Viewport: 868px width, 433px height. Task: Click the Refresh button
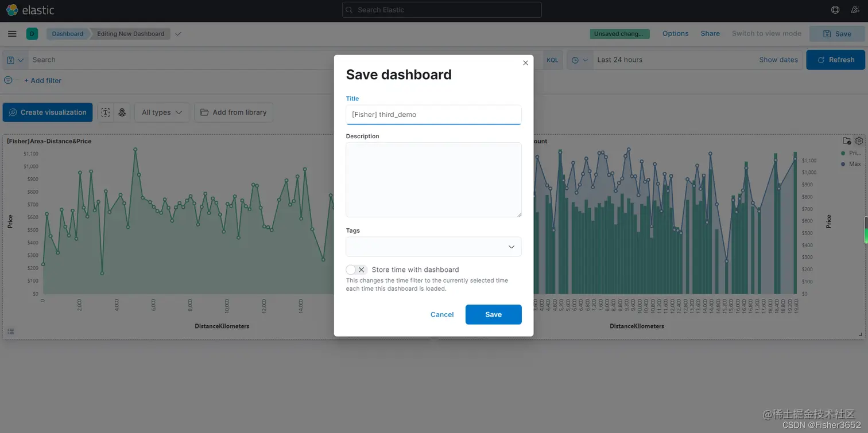836,60
